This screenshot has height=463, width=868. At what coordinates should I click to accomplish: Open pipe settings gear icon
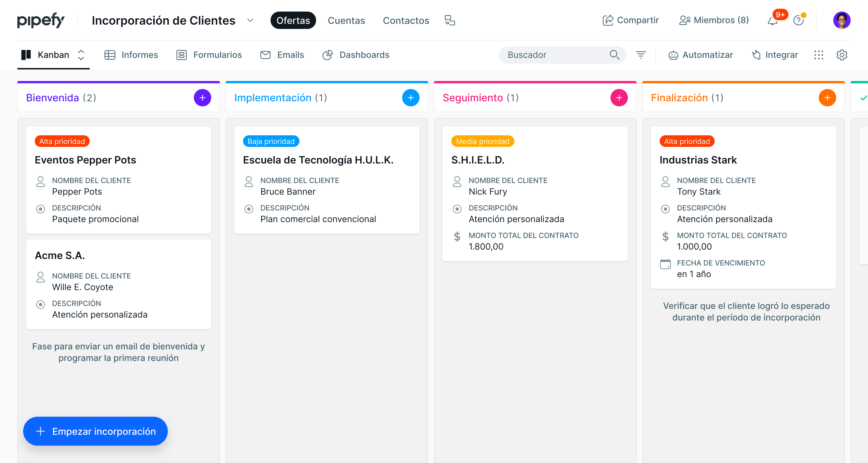[x=841, y=55]
